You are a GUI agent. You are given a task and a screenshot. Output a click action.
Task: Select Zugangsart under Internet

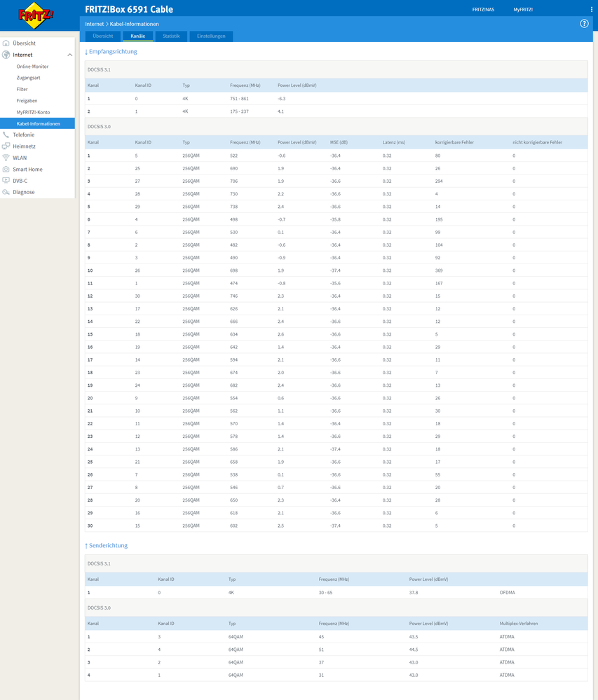pos(28,78)
